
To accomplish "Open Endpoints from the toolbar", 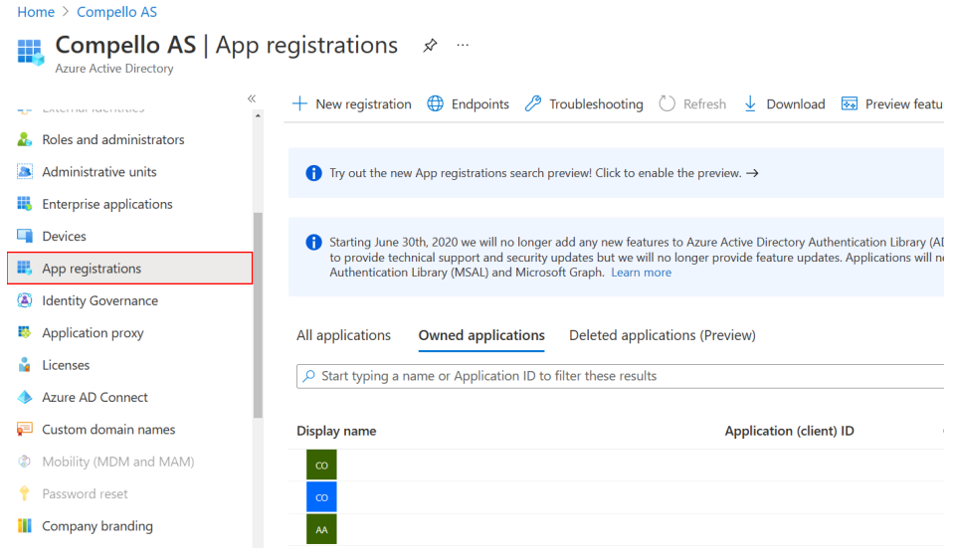I will point(468,104).
